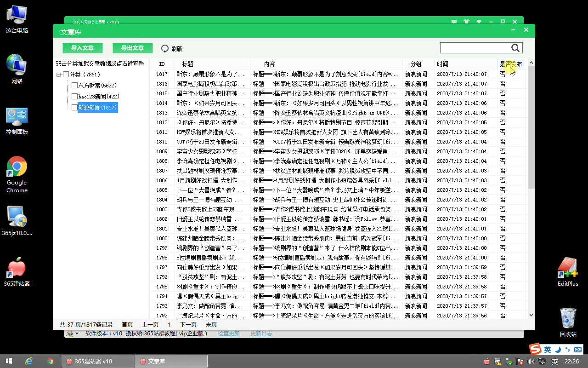Click the Windows Start button

tap(8, 361)
